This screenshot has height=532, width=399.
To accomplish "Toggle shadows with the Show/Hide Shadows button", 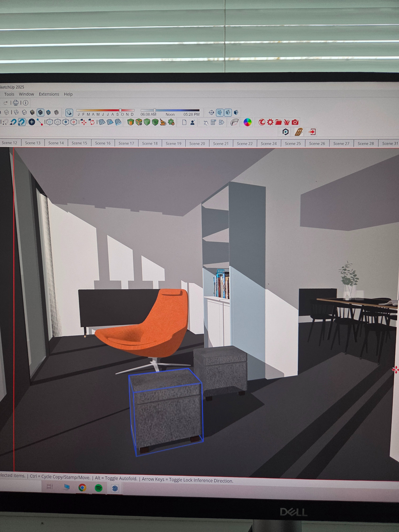I will (x=69, y=113).
